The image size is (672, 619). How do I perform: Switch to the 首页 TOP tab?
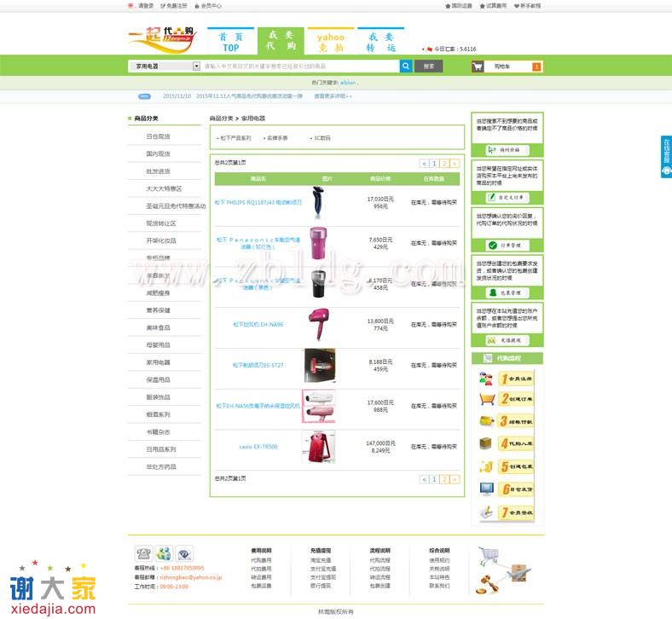tap(231, 42)
